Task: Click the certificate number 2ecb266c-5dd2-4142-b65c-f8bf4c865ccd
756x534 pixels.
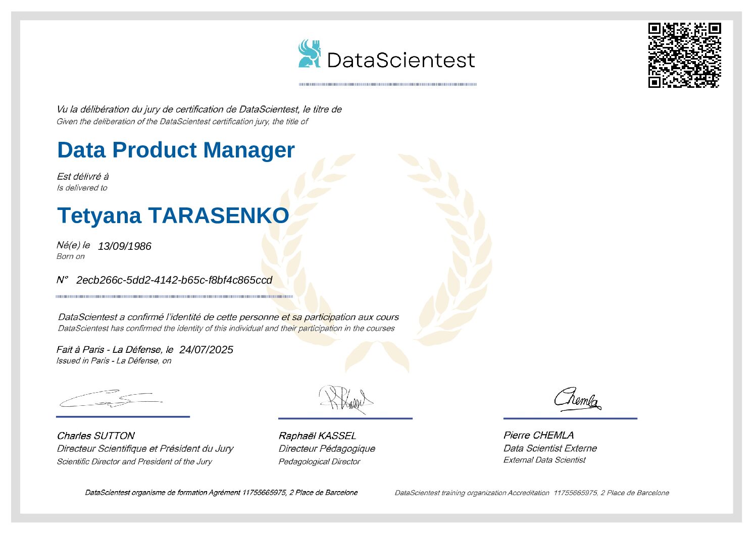Action: (x=174, y=280)
